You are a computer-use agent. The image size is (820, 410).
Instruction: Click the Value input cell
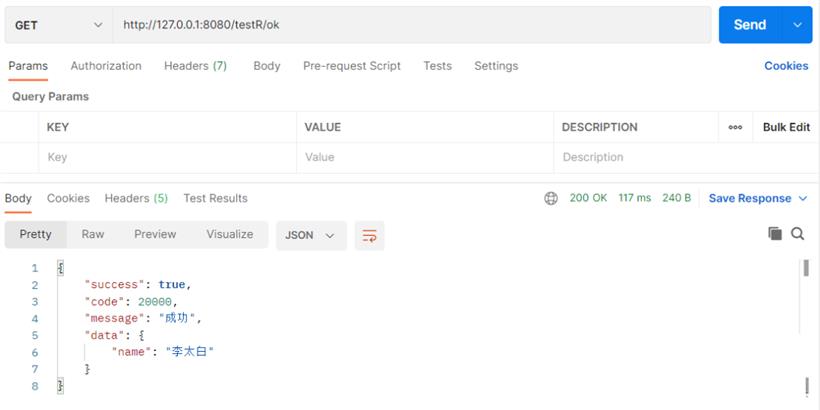pyautogui.click(x=425, y=157)
